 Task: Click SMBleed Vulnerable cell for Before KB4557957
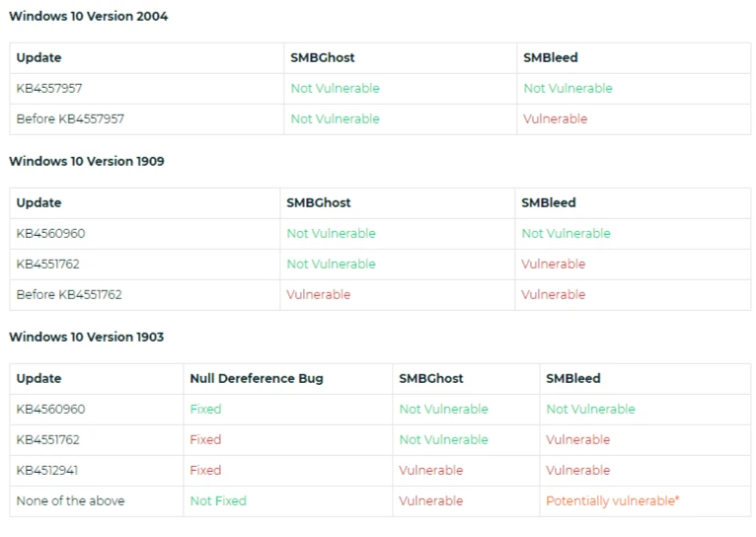[x=555, y=118]
